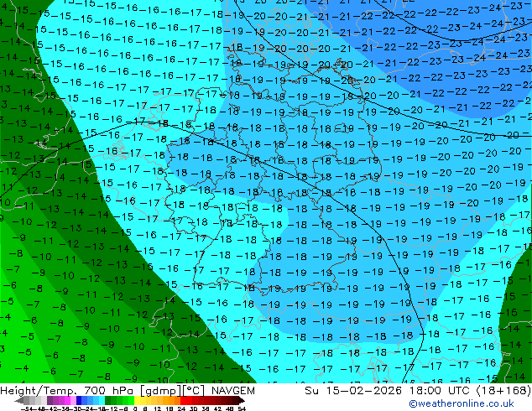
Task: Click the '[gdmp]' unit label in title
Action: coord(161,391)
